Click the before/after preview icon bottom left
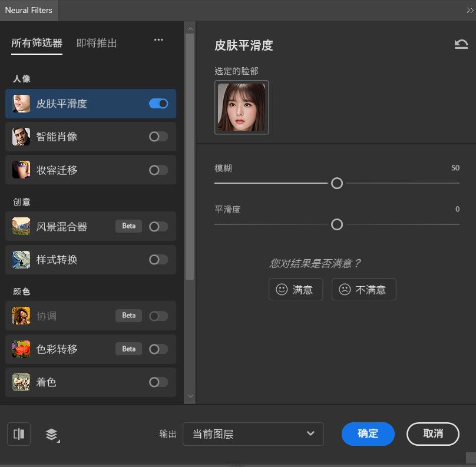The image size is (476, 467). point(18,434)
